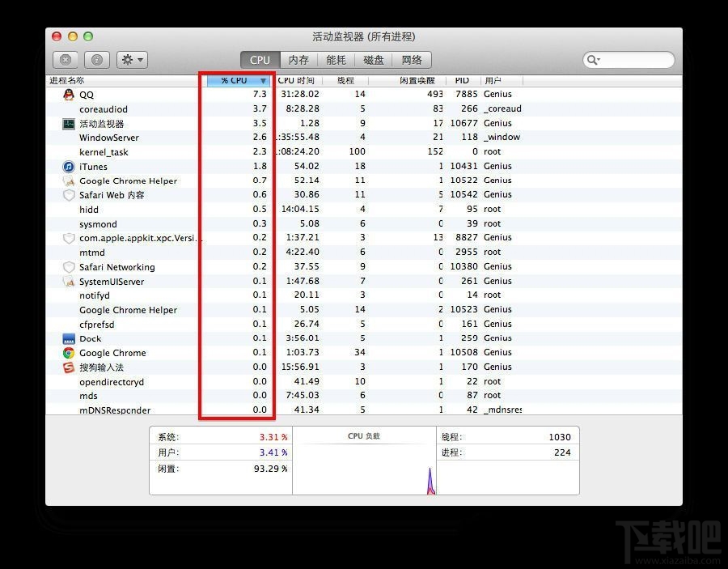Select the kernel_task process row
This screenshot has width=728, height=569.
[x=364, y=152]
